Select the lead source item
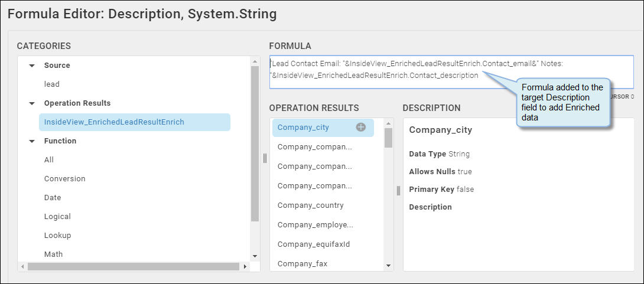Screen dimensions: 644x284 click(x=52, y=84)
